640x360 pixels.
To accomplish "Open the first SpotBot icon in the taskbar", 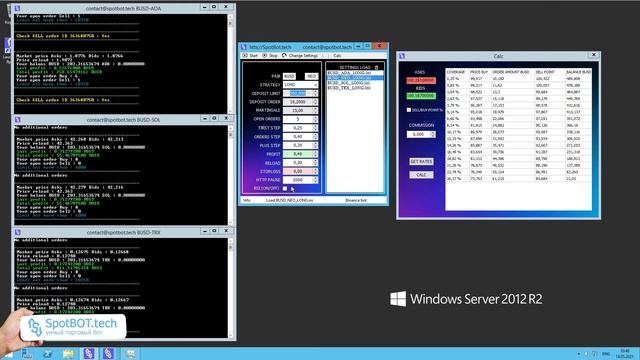I will tap(89, 353).
